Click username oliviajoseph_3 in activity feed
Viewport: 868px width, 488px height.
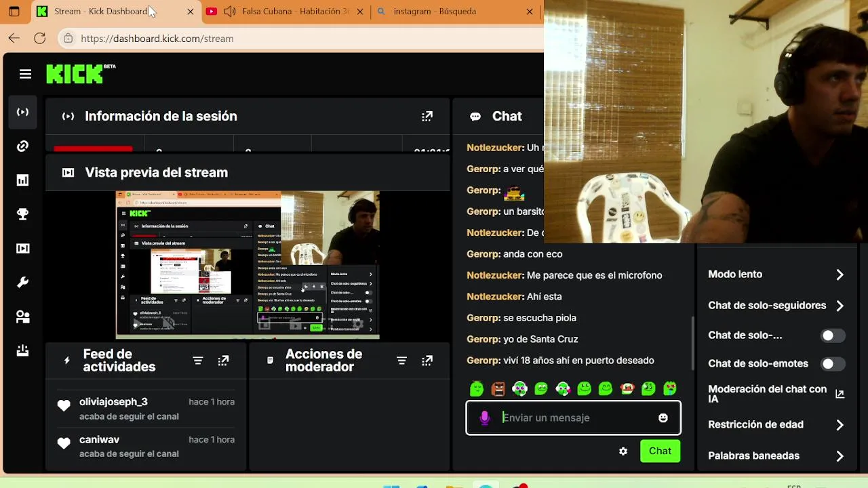[113, 402]
